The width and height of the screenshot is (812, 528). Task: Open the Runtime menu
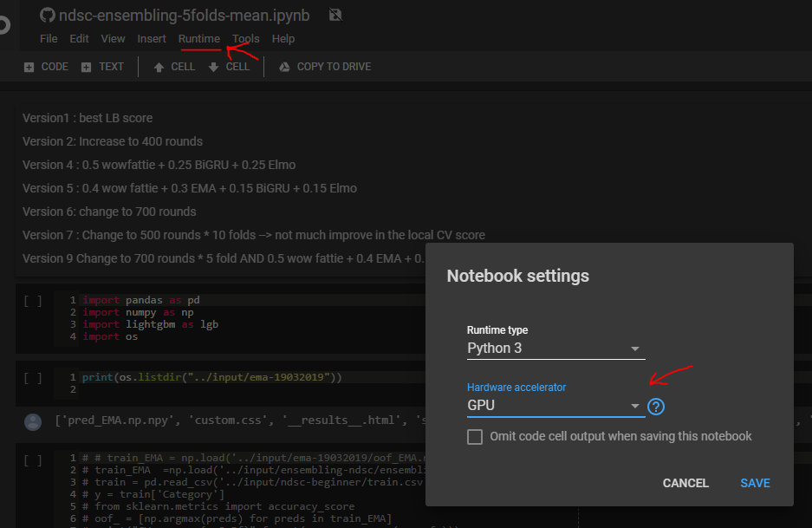coord(199,38)
